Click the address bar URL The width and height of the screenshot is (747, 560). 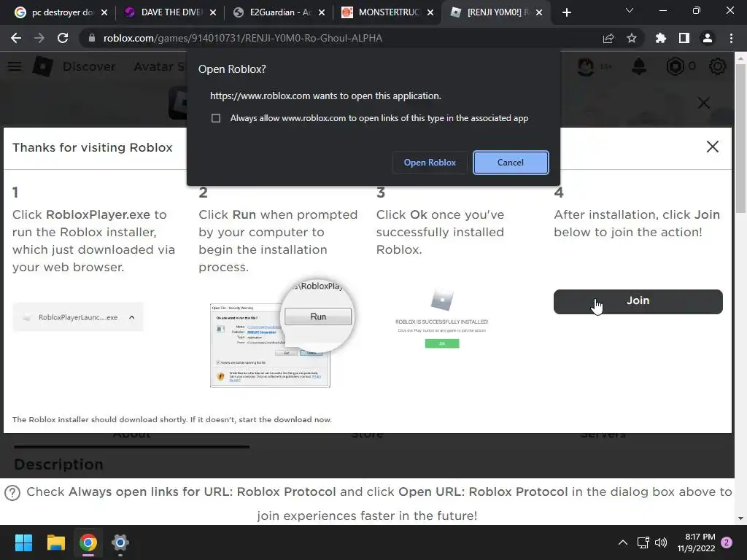242,38
